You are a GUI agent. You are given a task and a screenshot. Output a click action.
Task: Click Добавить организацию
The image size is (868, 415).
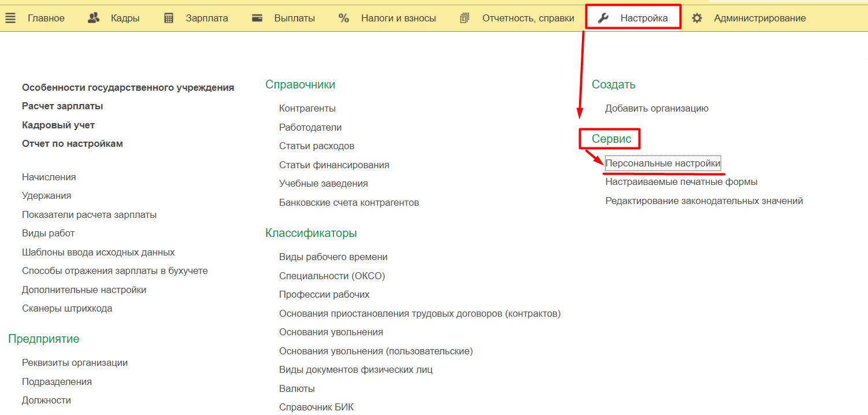[x=657, y=108]
